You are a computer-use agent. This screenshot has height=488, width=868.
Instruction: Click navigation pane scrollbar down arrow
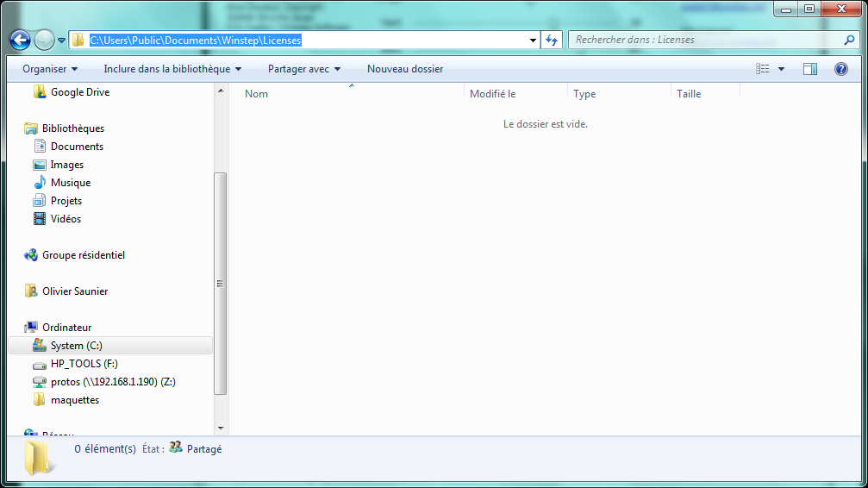pyautogui.click(x=220, y=428)
